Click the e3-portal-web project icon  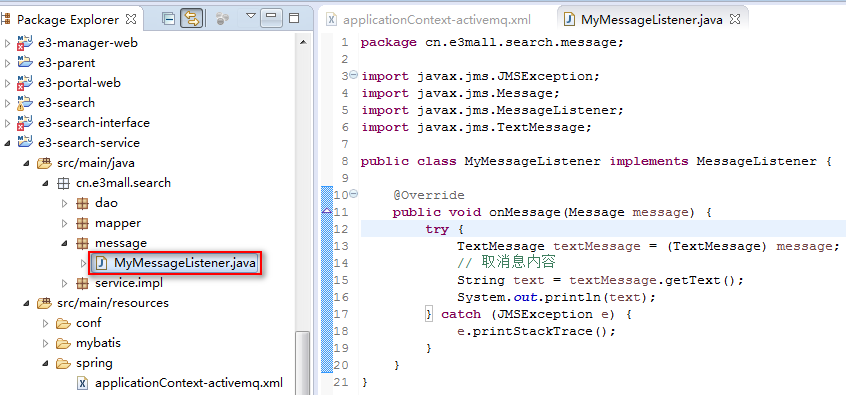(25, 83)
